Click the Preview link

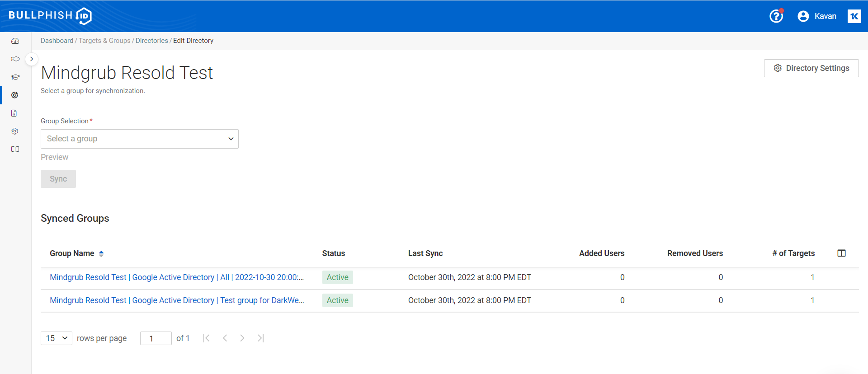(55, 157)
